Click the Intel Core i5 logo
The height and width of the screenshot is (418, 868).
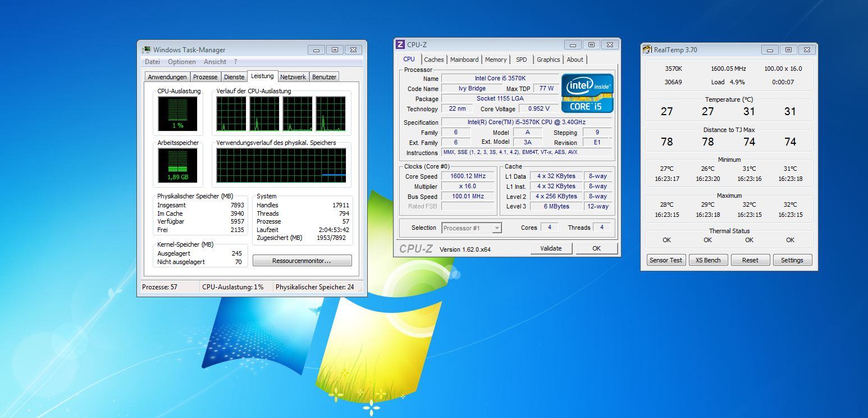[x=587, y=93]
